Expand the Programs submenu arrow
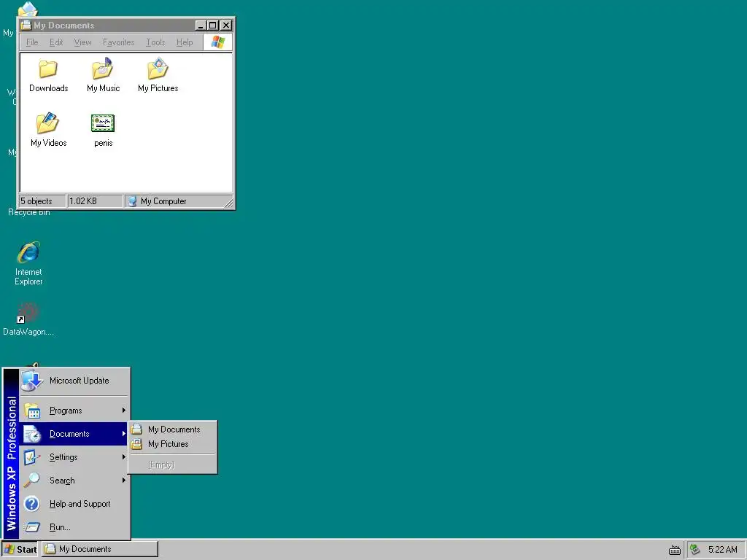This screenshot has width=747, height=560. click(124, 411)
